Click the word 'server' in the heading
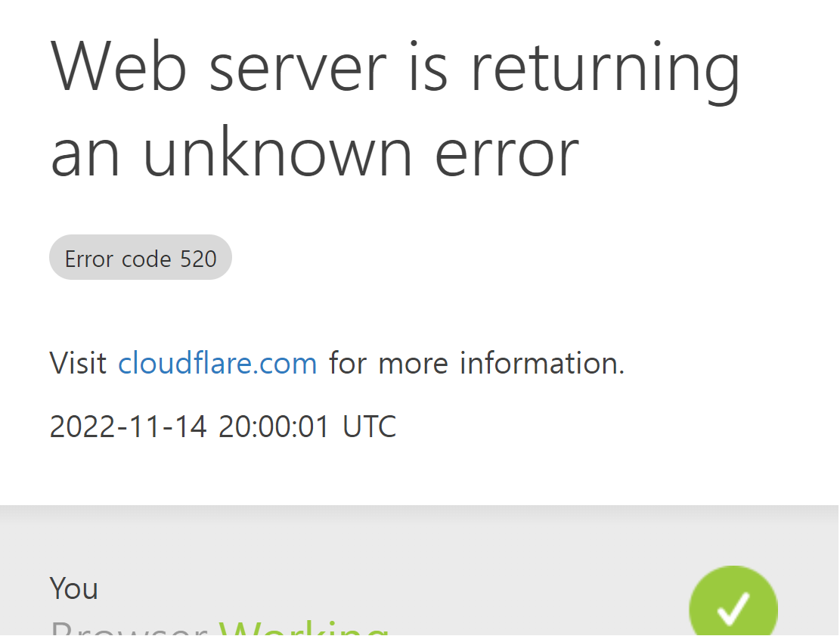The image size is (840, 636). point(298,71)
